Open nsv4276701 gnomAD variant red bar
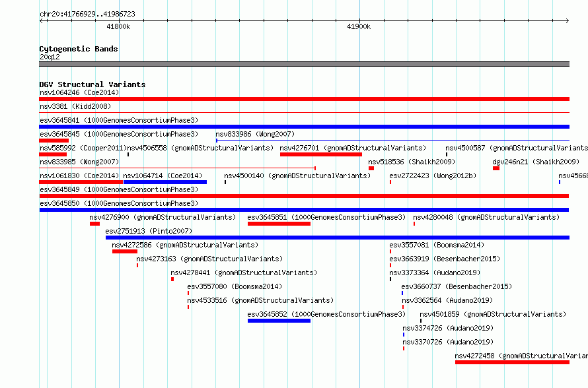588x388 pixels. 321,154
